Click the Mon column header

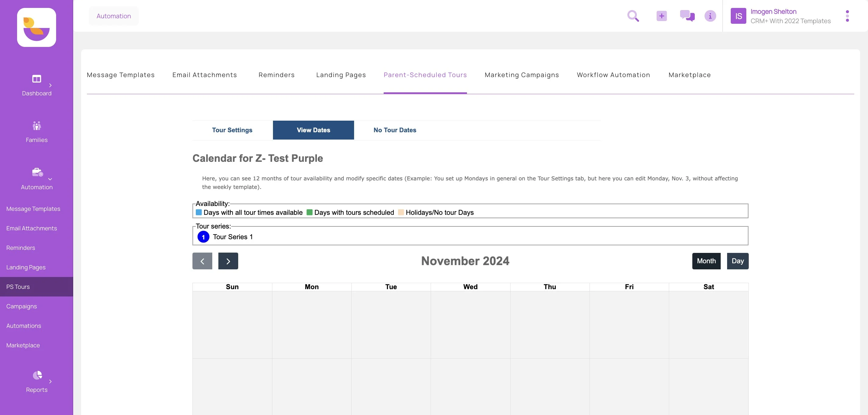point(312,287)
